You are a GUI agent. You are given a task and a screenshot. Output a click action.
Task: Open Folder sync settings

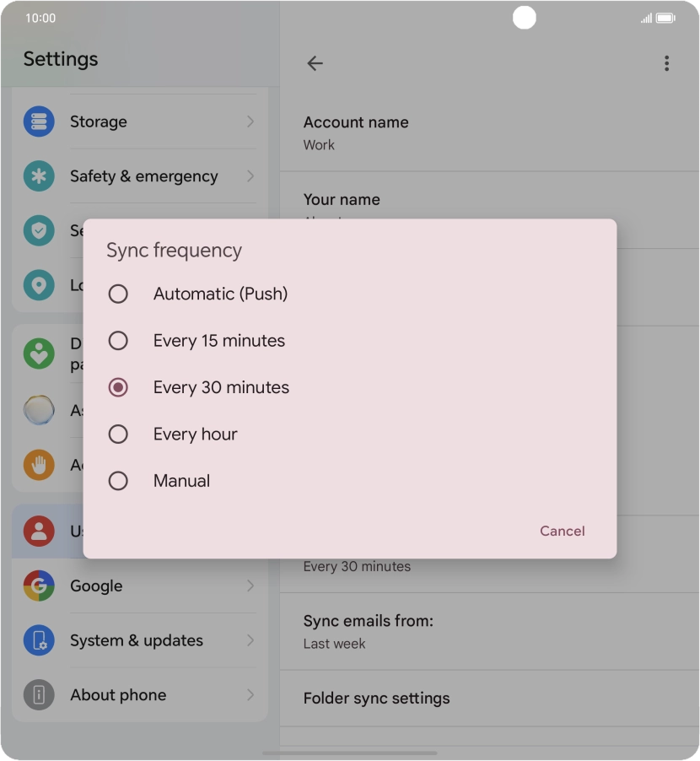[x=376, y=699]
